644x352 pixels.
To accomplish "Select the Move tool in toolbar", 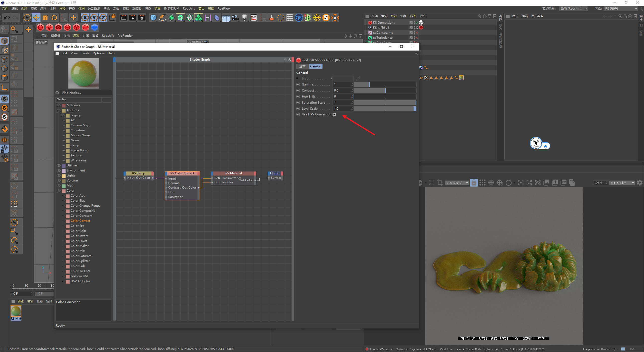I will tap(36, 18).
